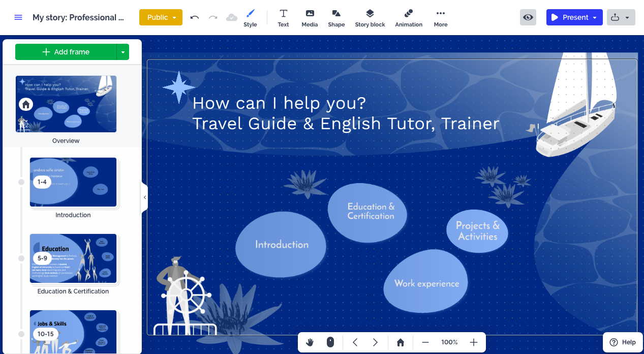This screenshot has width=644, height=354.
Task: Open the Add frame dropdown arrow
Action: coord(123,52)
